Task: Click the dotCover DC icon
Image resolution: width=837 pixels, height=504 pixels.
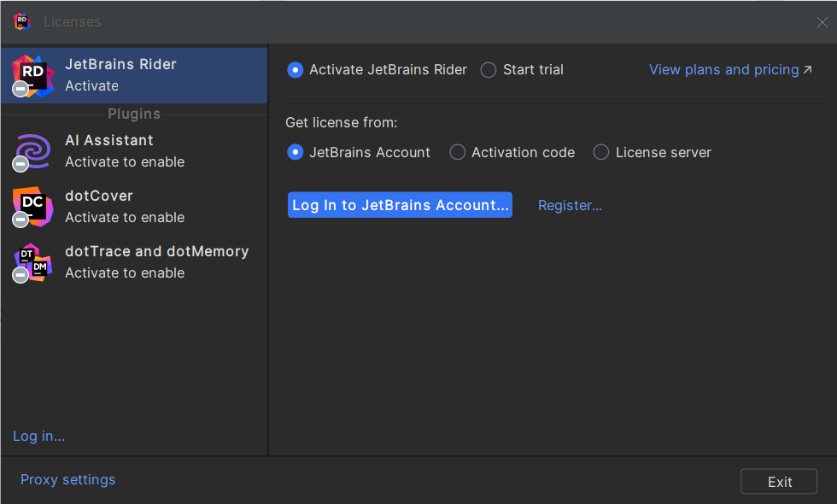Action: (x=33, y=207)
